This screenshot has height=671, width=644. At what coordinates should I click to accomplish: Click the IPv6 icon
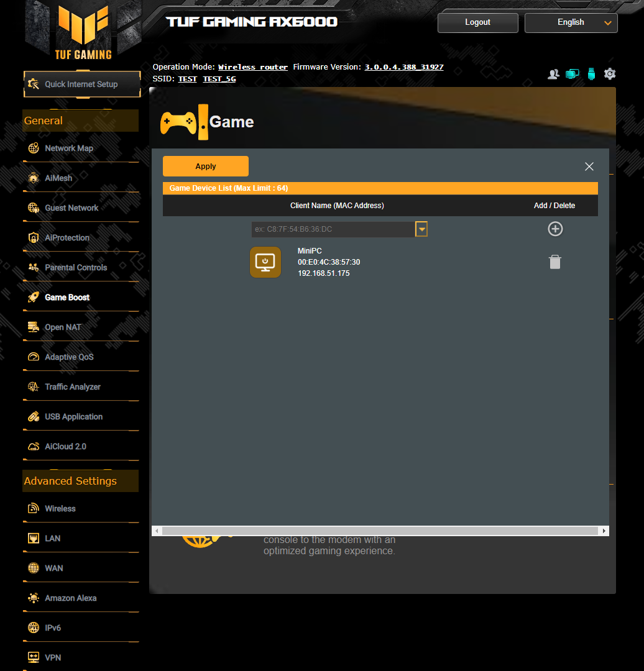[x=34, y=628]
